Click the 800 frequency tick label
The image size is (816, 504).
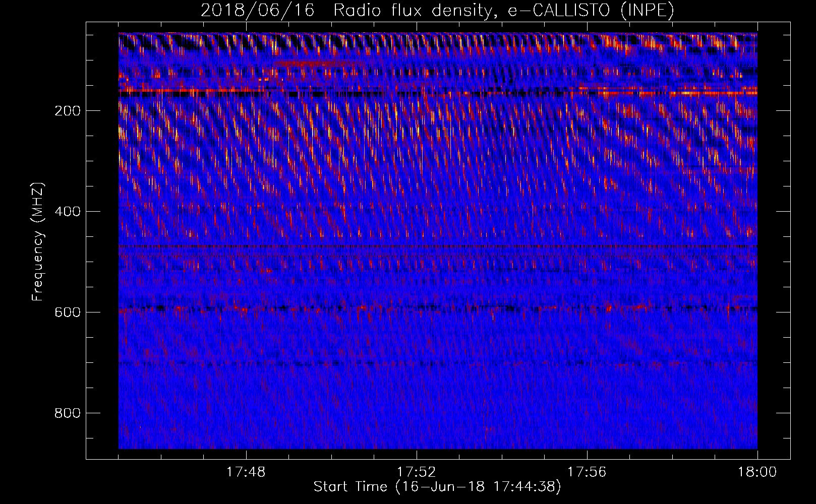coord(68,413)
